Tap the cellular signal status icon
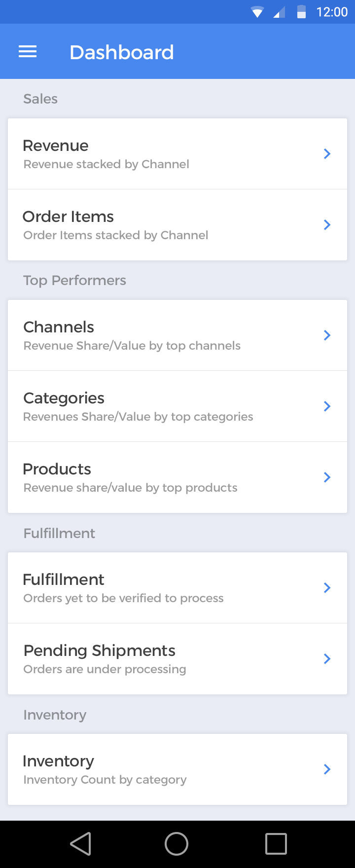 (x=279, y=12)
